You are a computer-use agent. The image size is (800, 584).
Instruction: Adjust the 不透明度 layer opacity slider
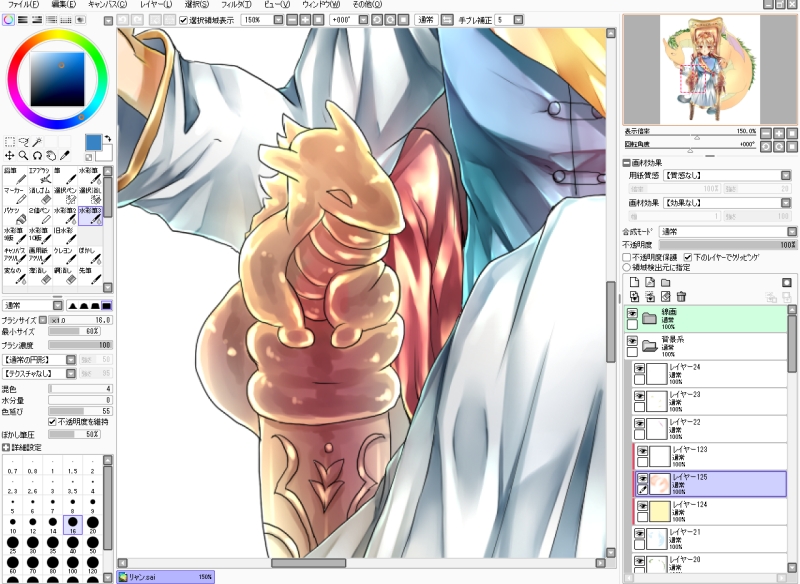tap(728, 245)
